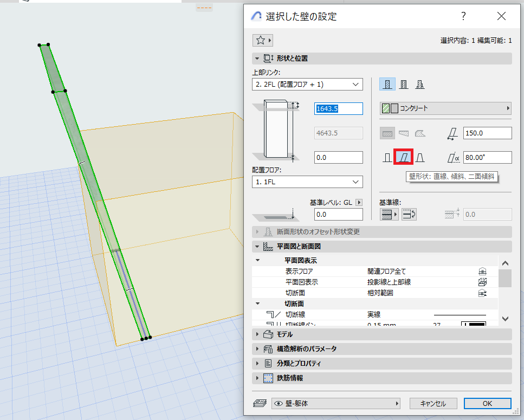Screen dimensions: 524x420
Task: Select the 平面図表示 投影線と上部線 row
Action: tap(374, 282)
